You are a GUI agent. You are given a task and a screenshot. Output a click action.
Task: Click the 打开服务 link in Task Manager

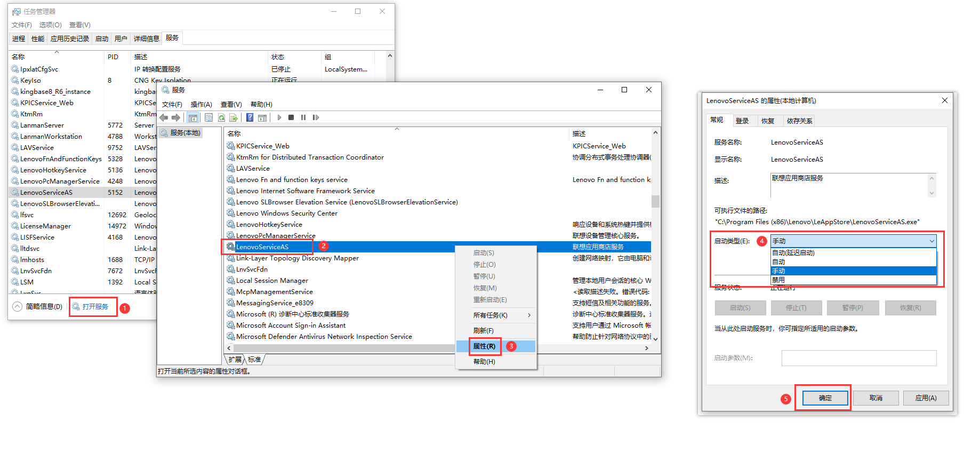(95, 307)
